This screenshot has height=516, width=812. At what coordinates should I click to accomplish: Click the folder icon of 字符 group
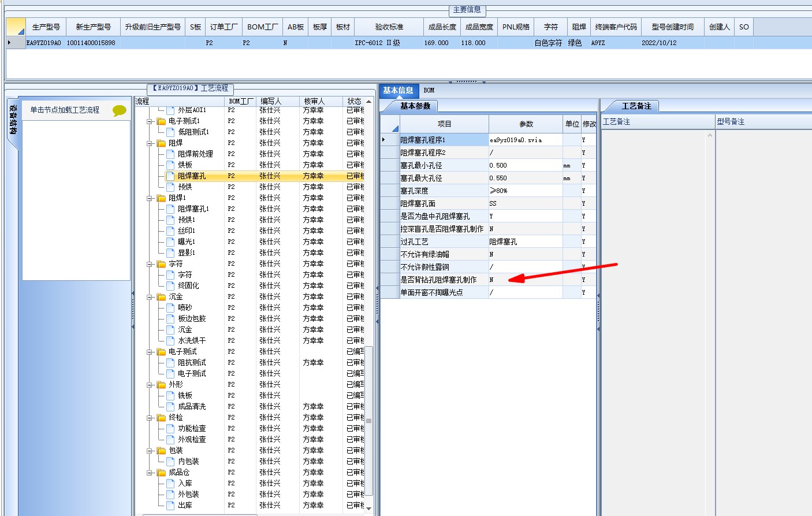point(161,264)
